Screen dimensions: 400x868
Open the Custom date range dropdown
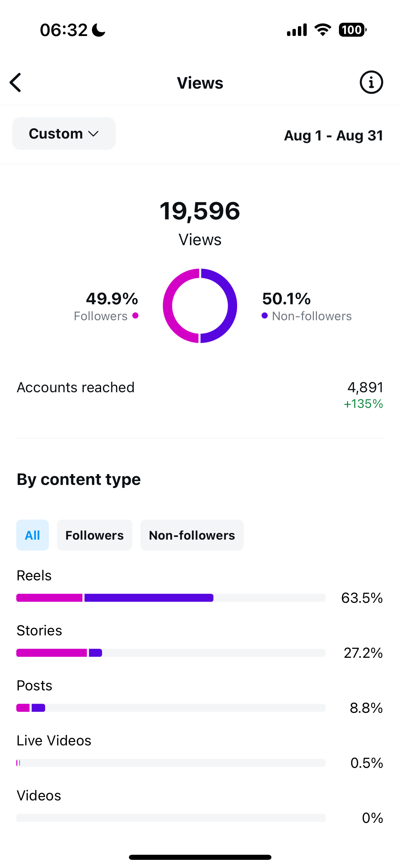click(x=64, y=133)
